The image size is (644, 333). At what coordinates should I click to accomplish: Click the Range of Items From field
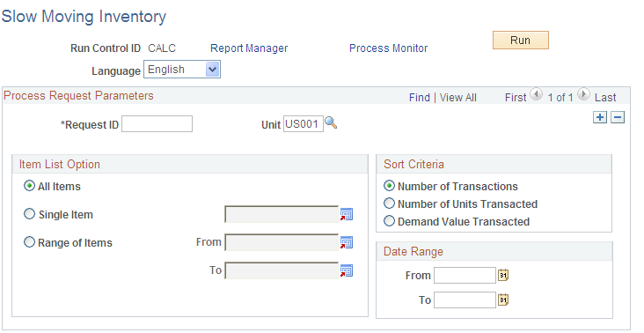tap(282, 242)
